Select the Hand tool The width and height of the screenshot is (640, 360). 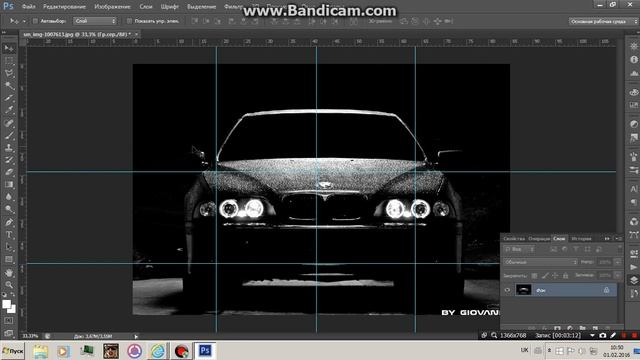point(9,272)
